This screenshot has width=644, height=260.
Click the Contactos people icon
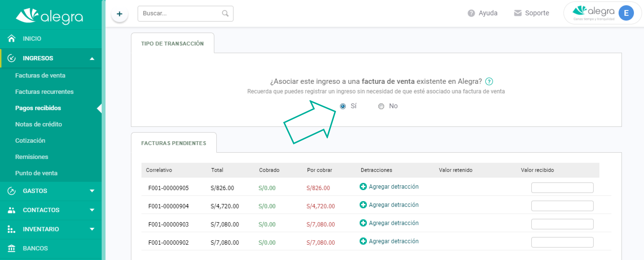point(12,210)
